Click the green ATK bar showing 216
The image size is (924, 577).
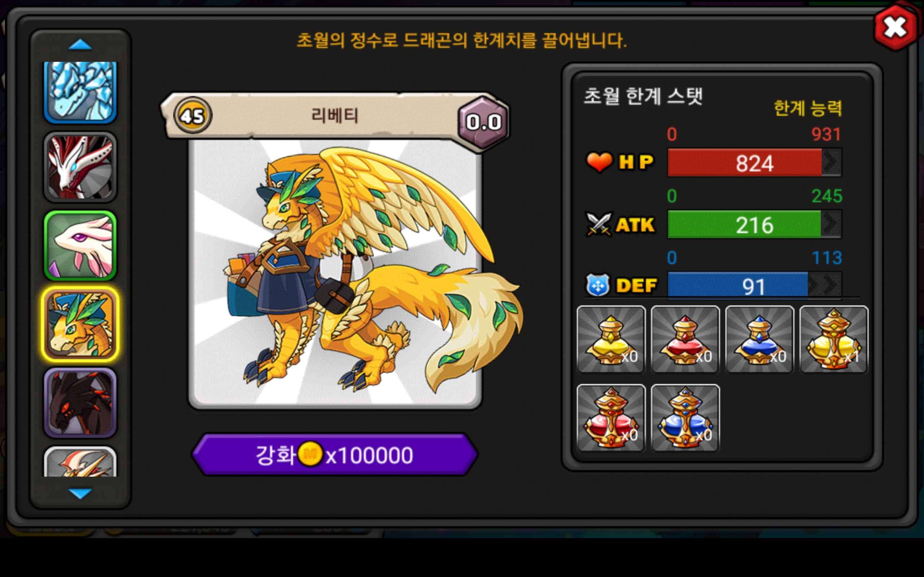[x=754, y=224]
